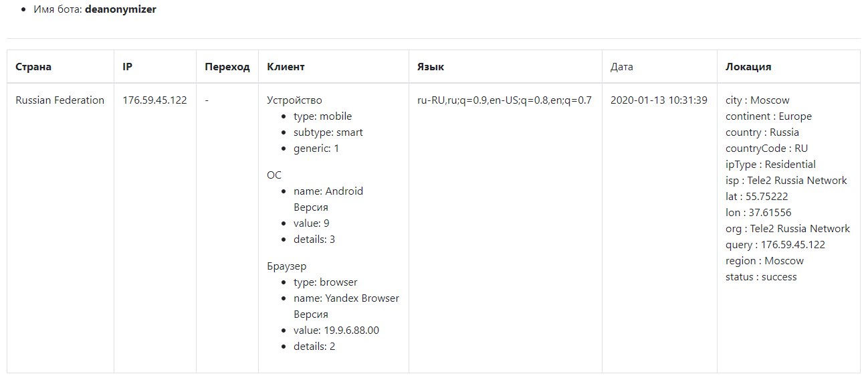Select the 'status : success' line

(761, 277)
